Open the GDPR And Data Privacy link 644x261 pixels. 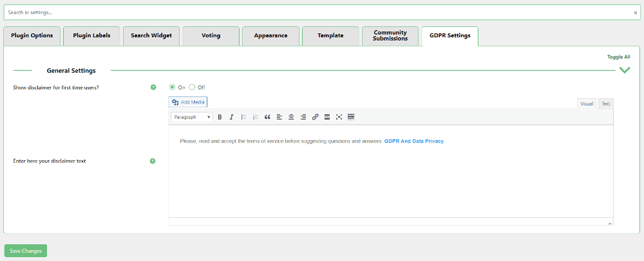tap(413, 141)
